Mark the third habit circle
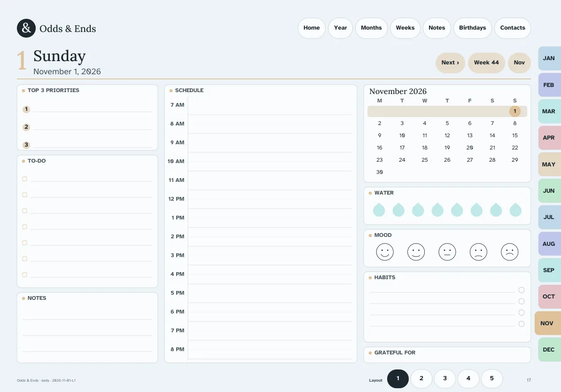The image size is (561, 392). [x=521, y=313]
